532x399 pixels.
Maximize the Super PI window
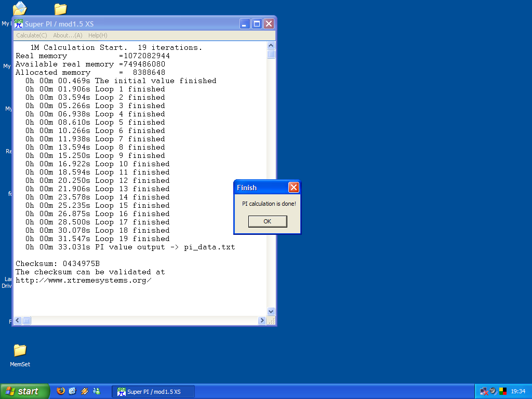point(257,23)
